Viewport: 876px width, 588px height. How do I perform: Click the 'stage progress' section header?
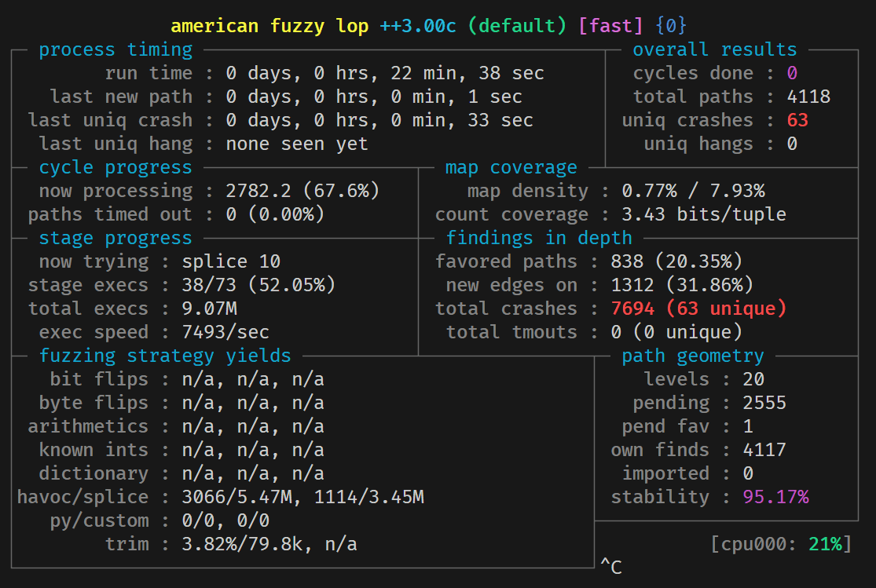(x=115, y=238)
